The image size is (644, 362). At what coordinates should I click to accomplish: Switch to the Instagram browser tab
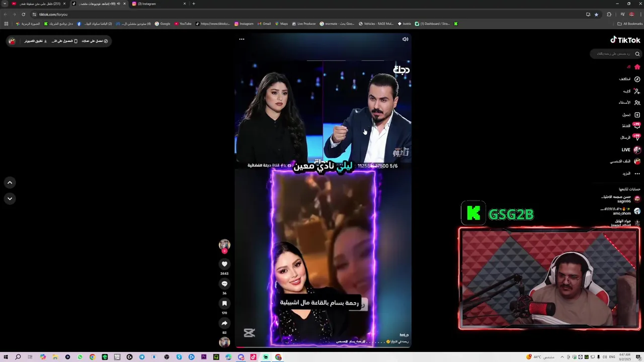click(158, 4)
